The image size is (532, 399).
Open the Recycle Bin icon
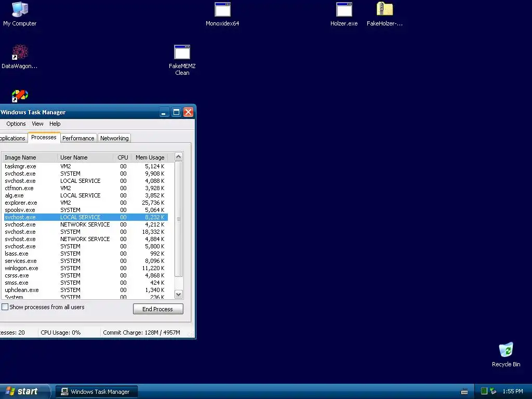pos(506,354)
